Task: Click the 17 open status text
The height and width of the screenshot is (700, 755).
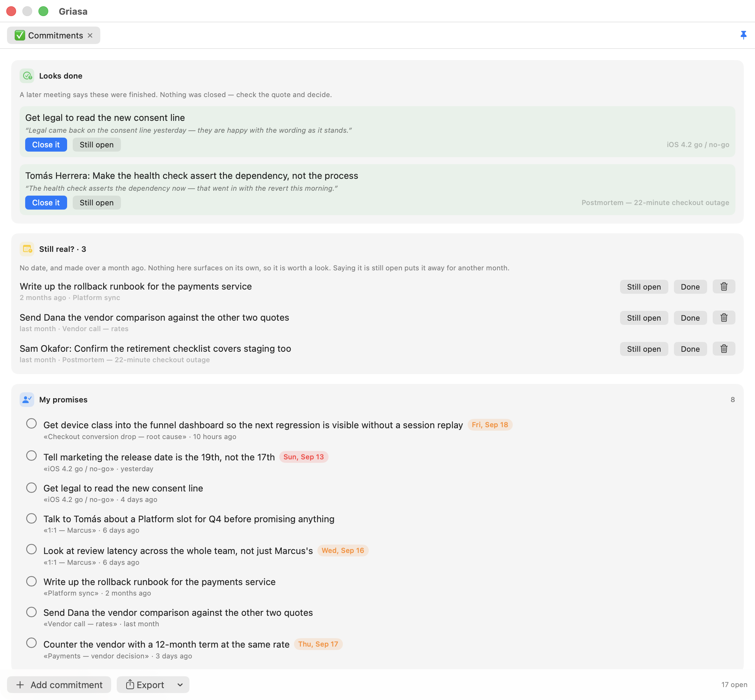Action: pos(734,685)
